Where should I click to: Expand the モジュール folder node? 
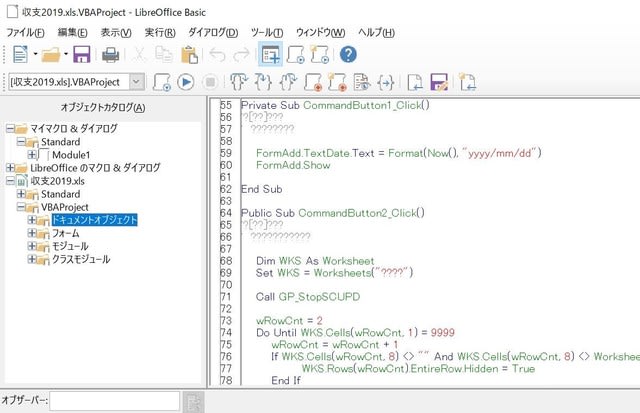(32, 246)
